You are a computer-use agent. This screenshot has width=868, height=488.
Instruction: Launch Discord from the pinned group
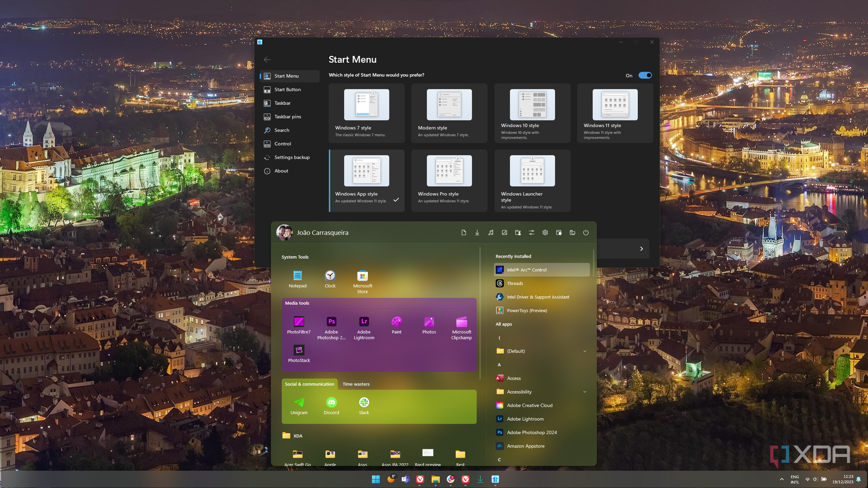point(331,406)
